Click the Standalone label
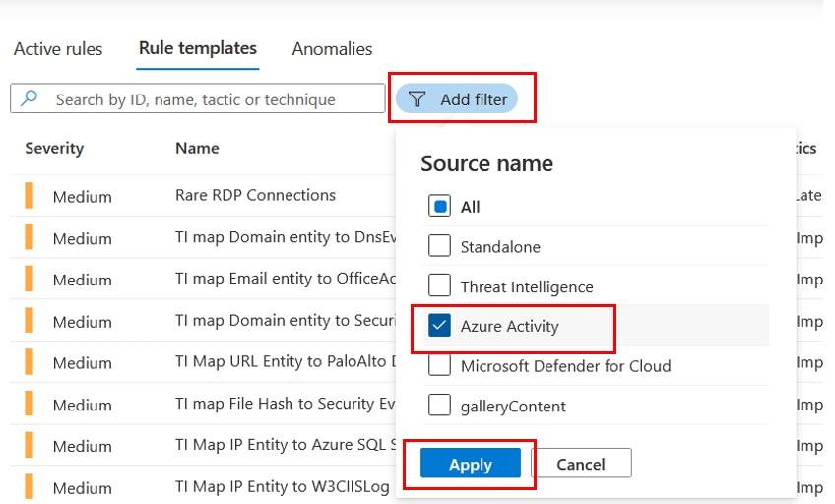835x504 pixels. [x=500, y=247]
